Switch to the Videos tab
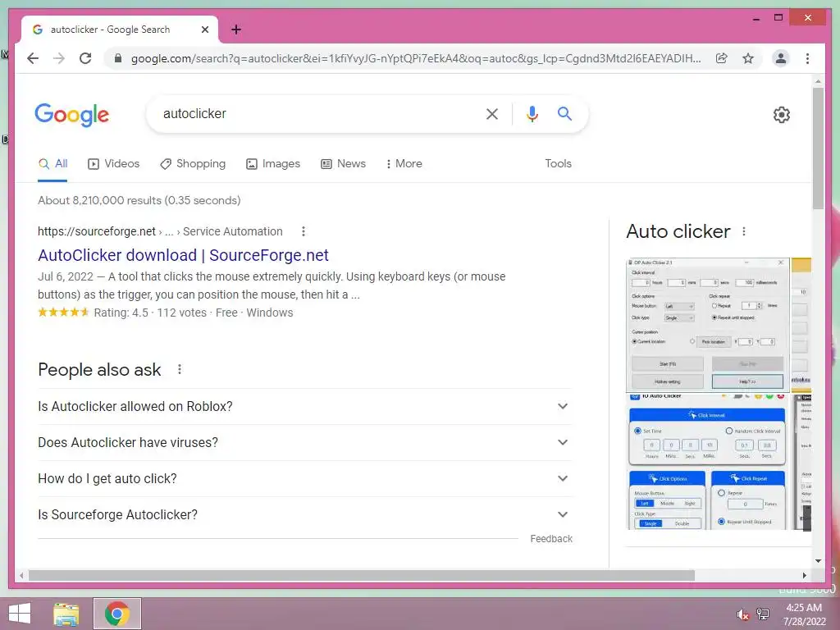Viewport: 840px width, 630px height. pyautogui.click(x=113, y=164)
